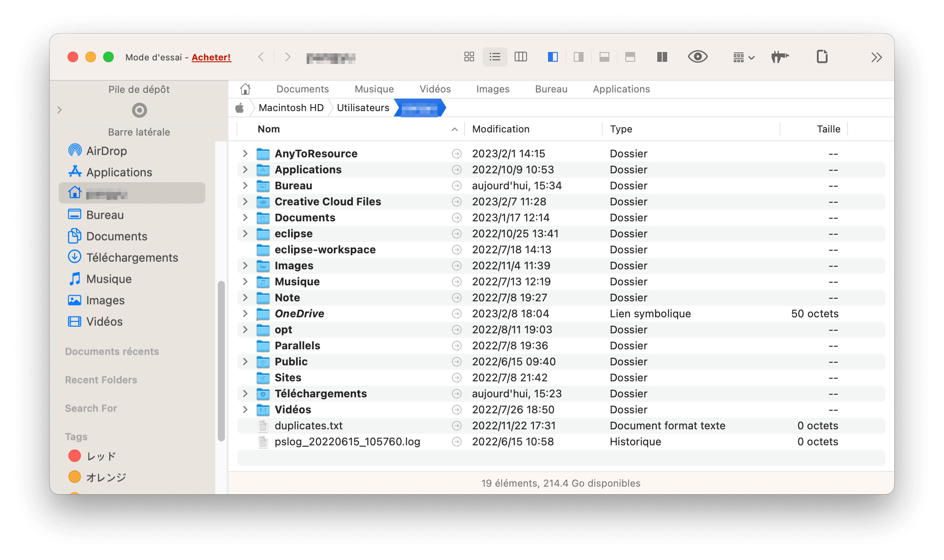
Task: Open Bureau favorite tab
Action: [x=551, y=89]
